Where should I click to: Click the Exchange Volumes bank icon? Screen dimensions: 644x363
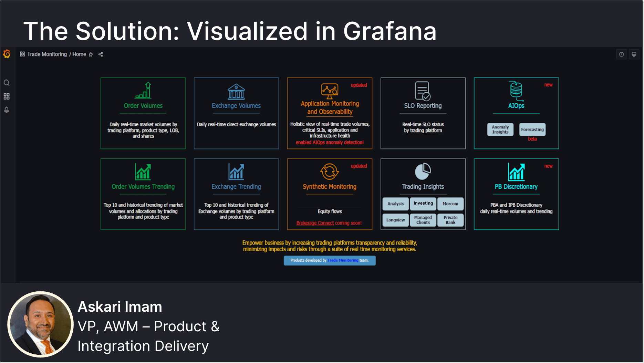click(x=236, y=91)
